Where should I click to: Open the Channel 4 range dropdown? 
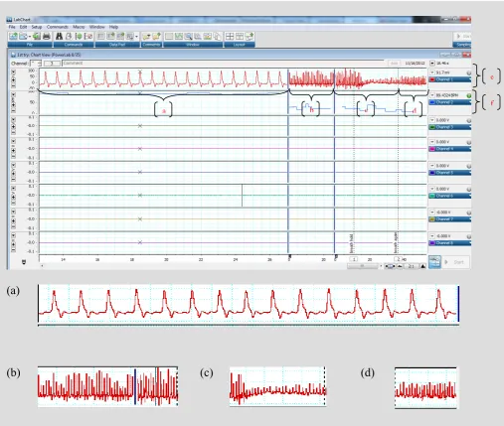(x=432, y=142)
